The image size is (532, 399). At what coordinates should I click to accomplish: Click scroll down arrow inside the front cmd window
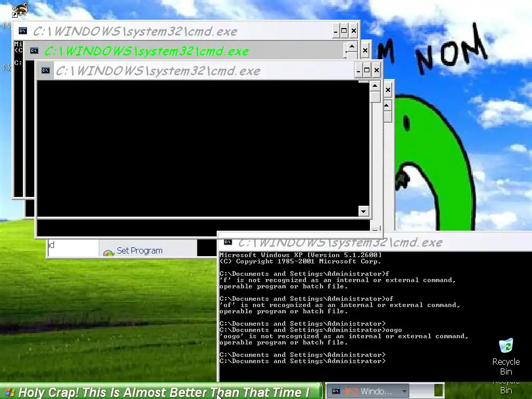click(363, 211)
